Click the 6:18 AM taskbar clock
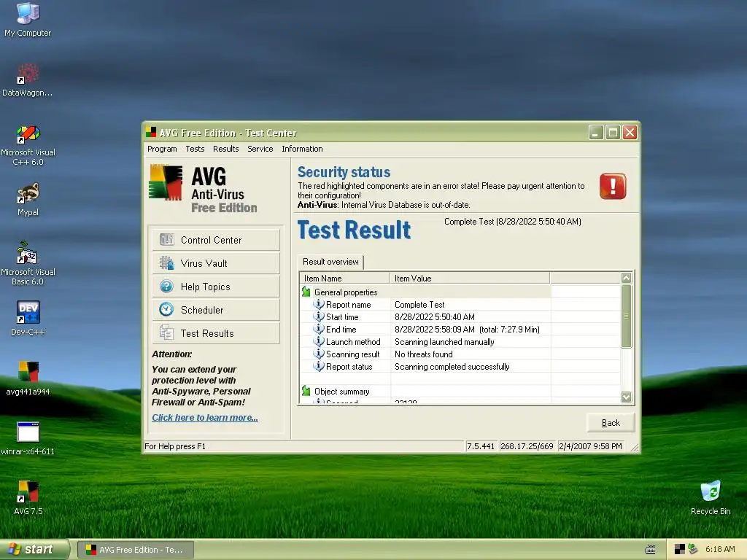Screen dimensions: 747x560 720,550
